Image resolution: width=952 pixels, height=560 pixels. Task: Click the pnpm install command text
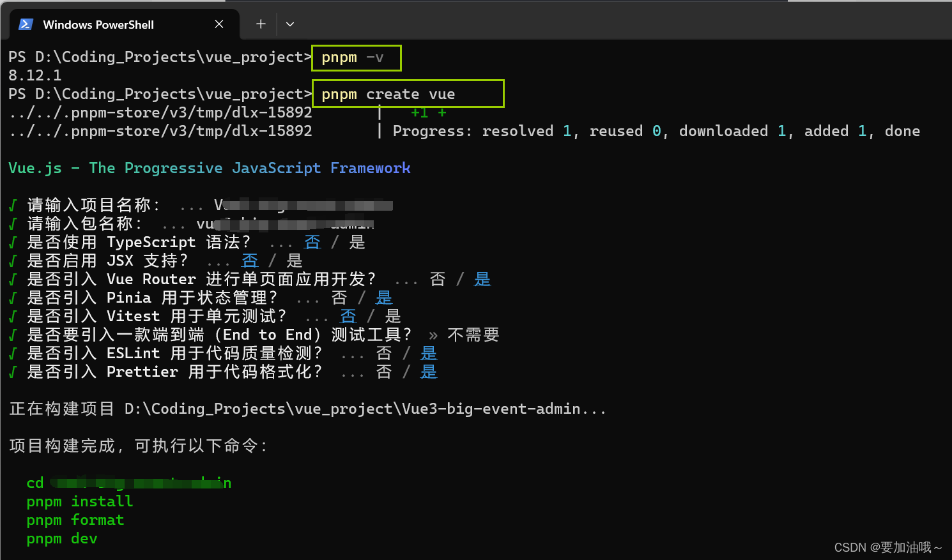pyautogui.click(x=79, y=502)
